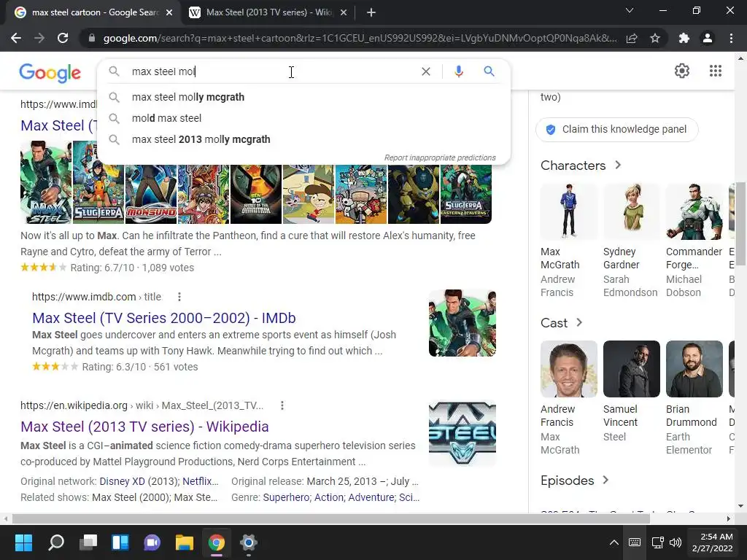Viewport: 747px width, 560px height.
Task: Open network status tray icon
Action: pos(657,542)
